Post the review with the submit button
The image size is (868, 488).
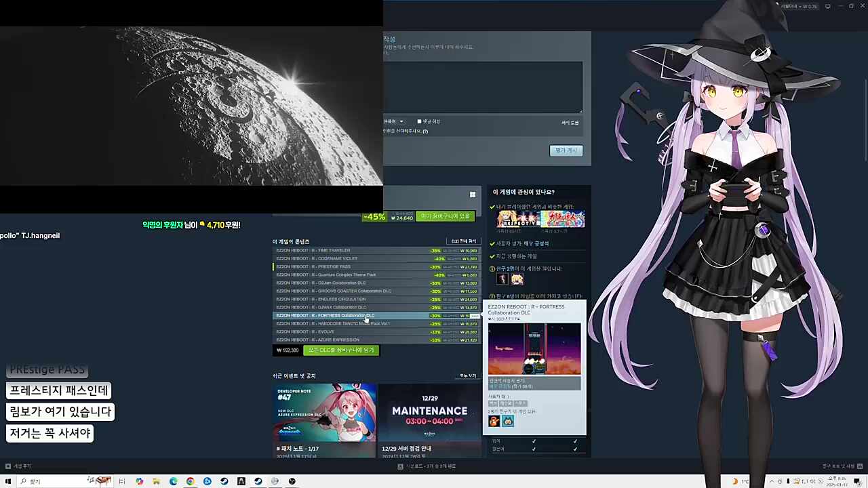tap(566, 150)
